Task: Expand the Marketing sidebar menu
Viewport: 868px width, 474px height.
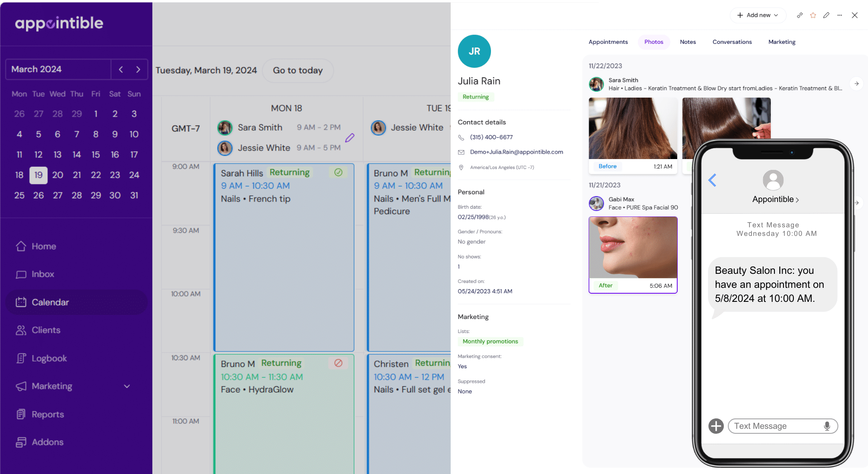Action: 127,386
